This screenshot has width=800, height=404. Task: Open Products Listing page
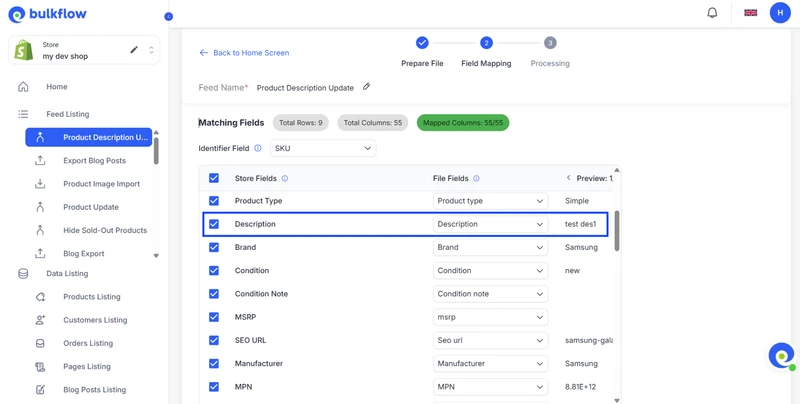click(92, 297)
